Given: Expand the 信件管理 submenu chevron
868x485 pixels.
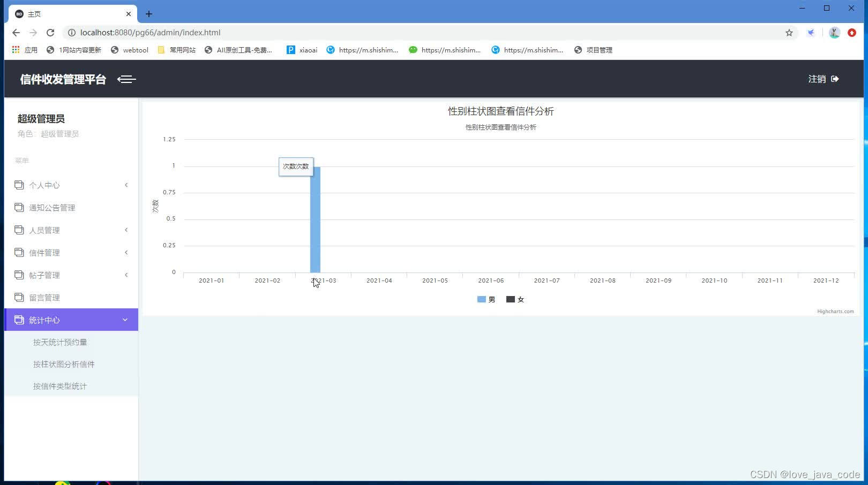Looking at the screenshot, I should [126, 253].
